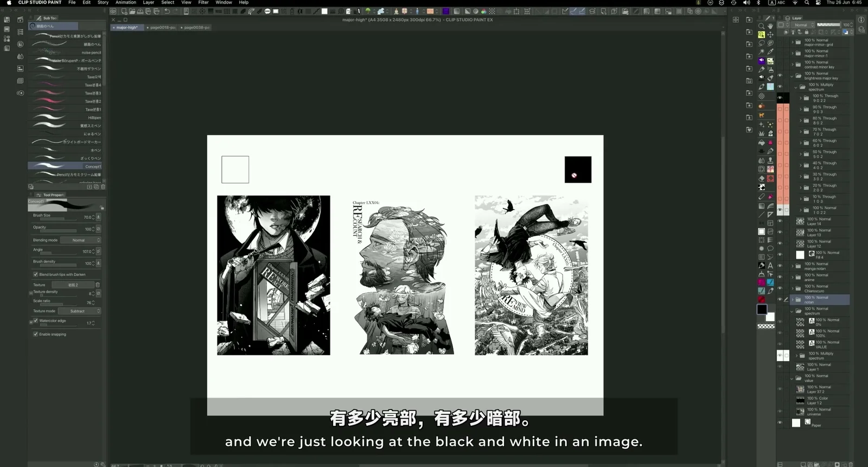Image resolution: width=868 pixels, height=467 pixels.
Task: Toggle visibility of the notan folder
Action: point(780,299)
